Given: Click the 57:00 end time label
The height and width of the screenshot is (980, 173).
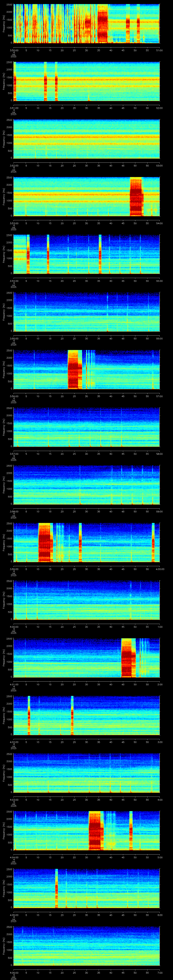Looking at the screenshot, I should click(x=160, y=396).
